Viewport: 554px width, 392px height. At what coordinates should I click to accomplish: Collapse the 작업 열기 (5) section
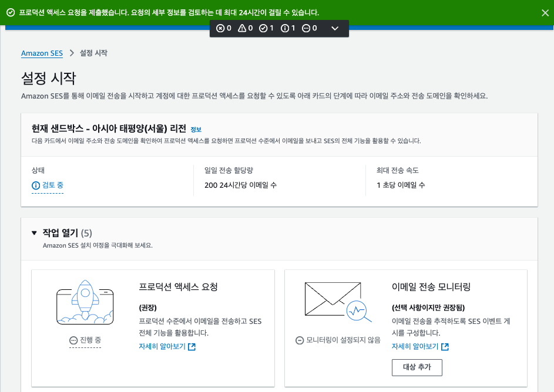[34, 233]
